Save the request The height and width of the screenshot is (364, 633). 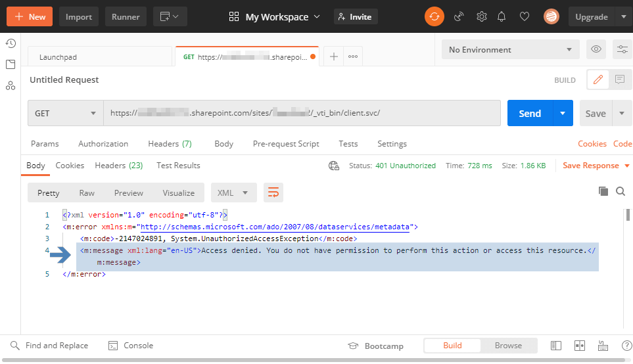pyautogui.click(x=596, y=114)
